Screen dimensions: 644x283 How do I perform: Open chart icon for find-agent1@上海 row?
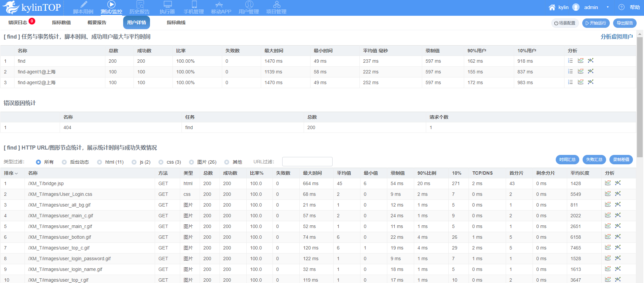click(581, 71)
